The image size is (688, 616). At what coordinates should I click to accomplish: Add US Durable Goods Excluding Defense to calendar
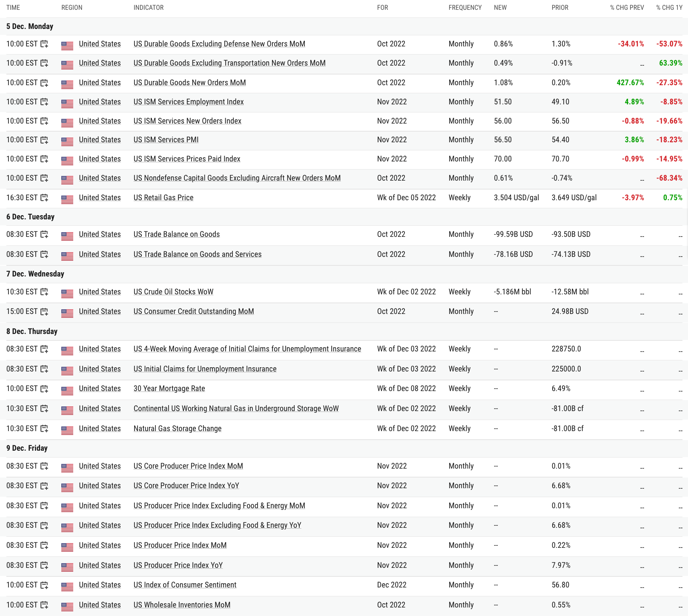(x=44, y=44)
